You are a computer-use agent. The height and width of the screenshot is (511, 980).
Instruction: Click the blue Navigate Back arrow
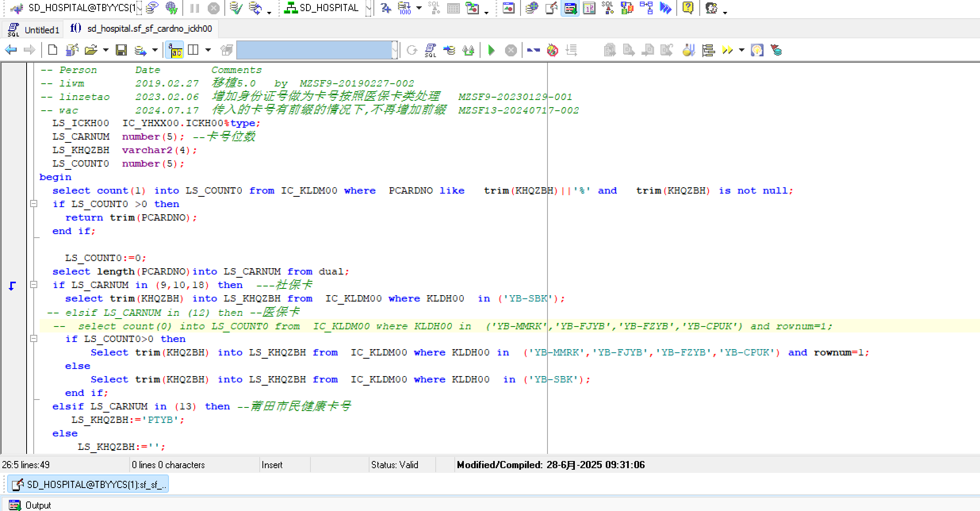pos(11,50)
